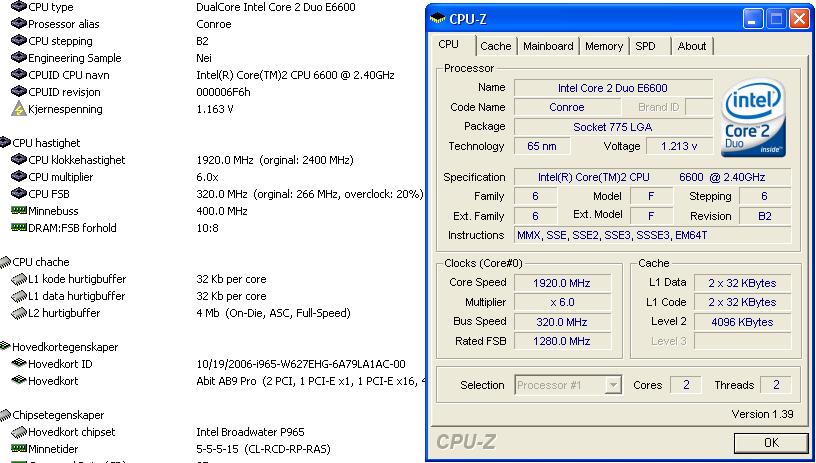Click the Package field Socket 775 LGA
The width and height of the screenshot is (816, 463).
click(613, 127)
